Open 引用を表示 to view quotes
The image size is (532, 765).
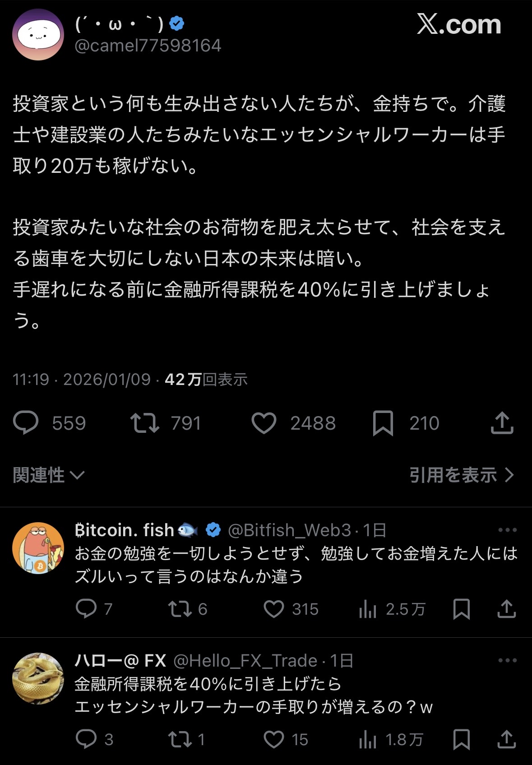[x=461, y=475]
